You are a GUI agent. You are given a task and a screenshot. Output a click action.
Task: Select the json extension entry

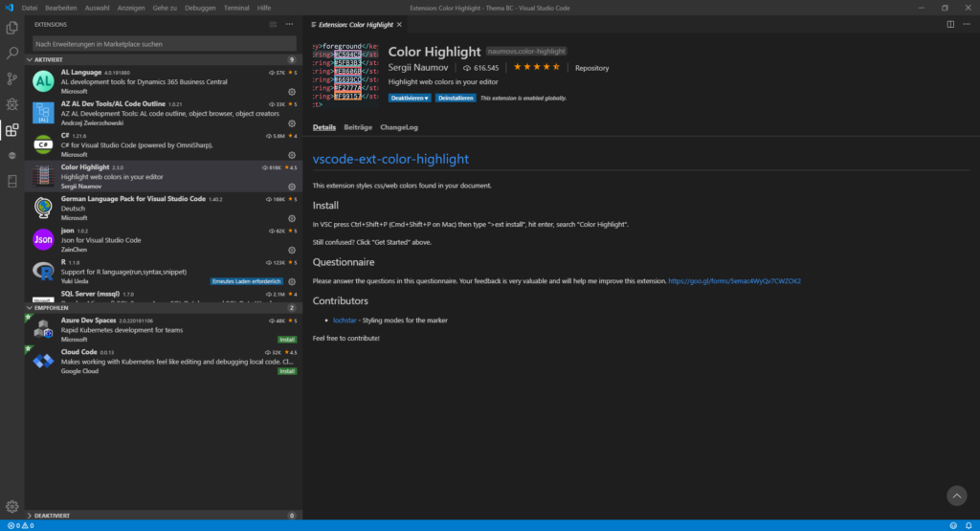tap(164, 239)
